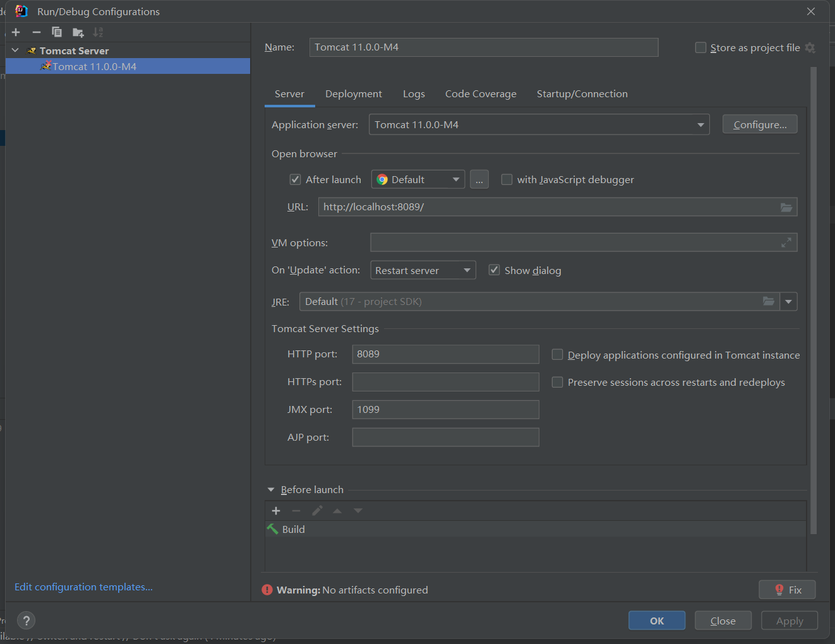
Task: Click the settings panel vertical scrollbar
Action: tap(814, 301)
